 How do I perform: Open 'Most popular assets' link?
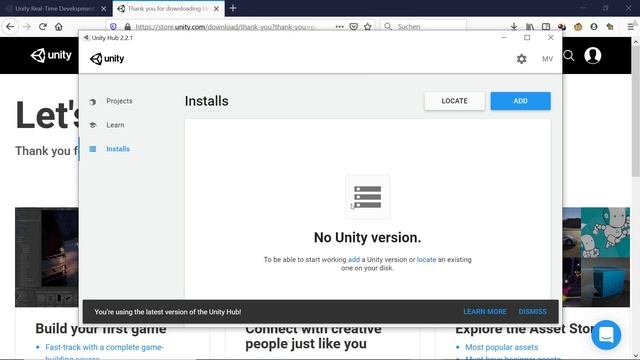(x=501, y=347)
